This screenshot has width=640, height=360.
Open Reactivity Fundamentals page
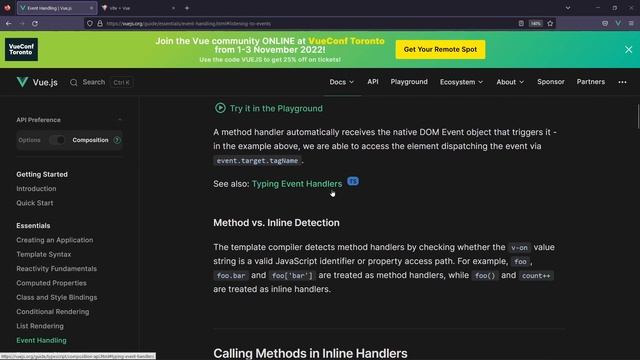[56, 269]
